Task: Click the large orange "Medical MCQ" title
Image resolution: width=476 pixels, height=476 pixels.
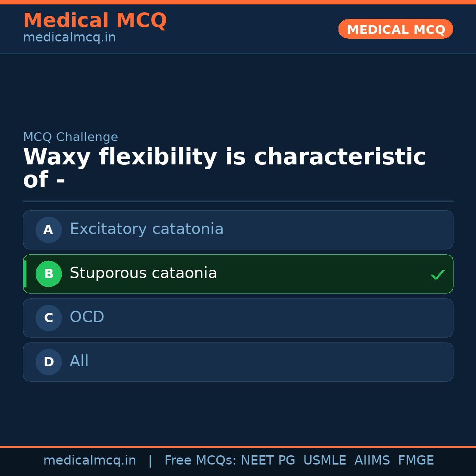Action: click(x=95, y=21)
